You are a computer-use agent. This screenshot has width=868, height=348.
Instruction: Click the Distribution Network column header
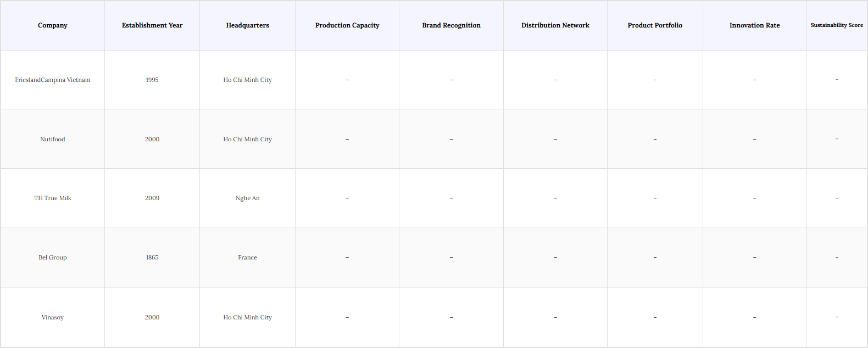pyautogui.click(x=555, y=25)
